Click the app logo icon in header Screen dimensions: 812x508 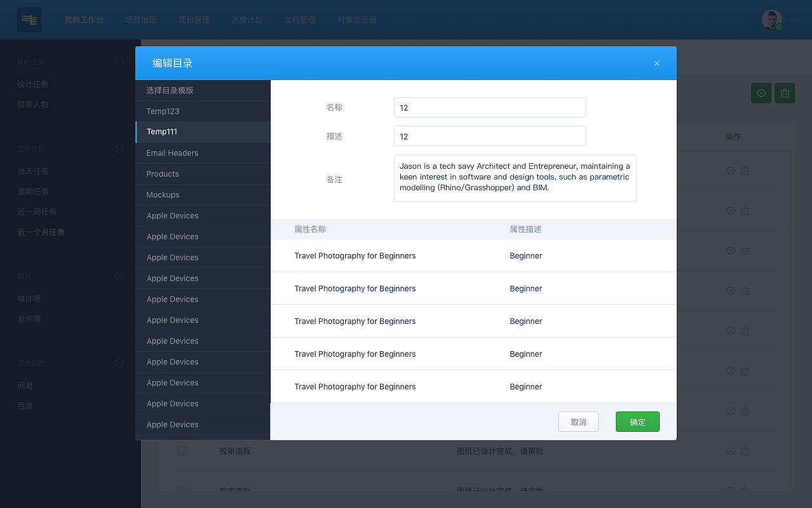pos(29,20)
